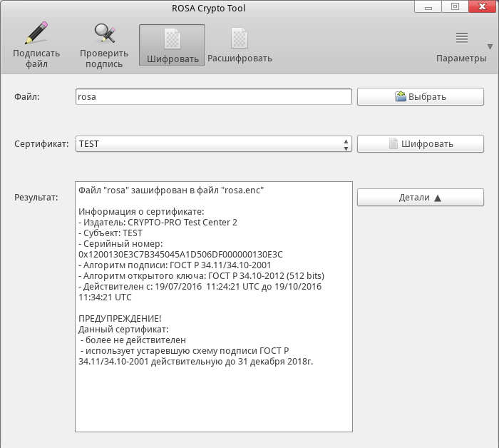Screen dimensions: 499x448
Task: Click the 'ПРЕДУПРЕЖДЕНИЕ!' warning text
Action: [120, 318]
